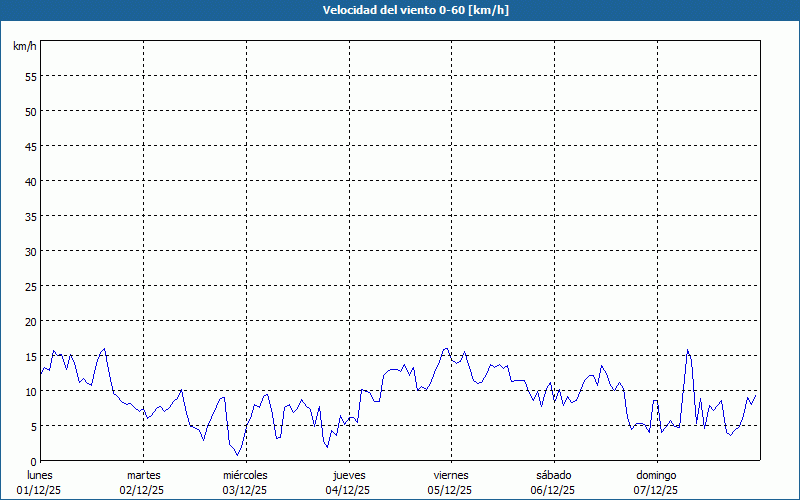
Task: Click the km/h unit label above the axis
Action: pos(25,47)
